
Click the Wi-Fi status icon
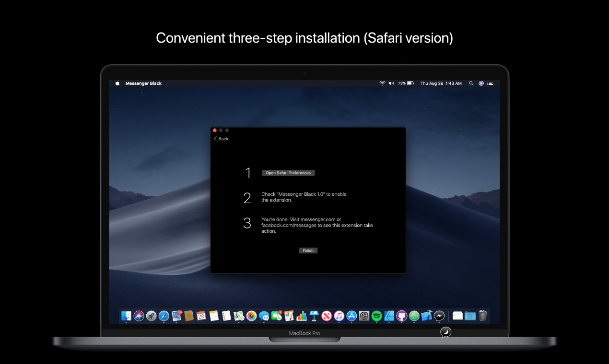coord(382,83)
